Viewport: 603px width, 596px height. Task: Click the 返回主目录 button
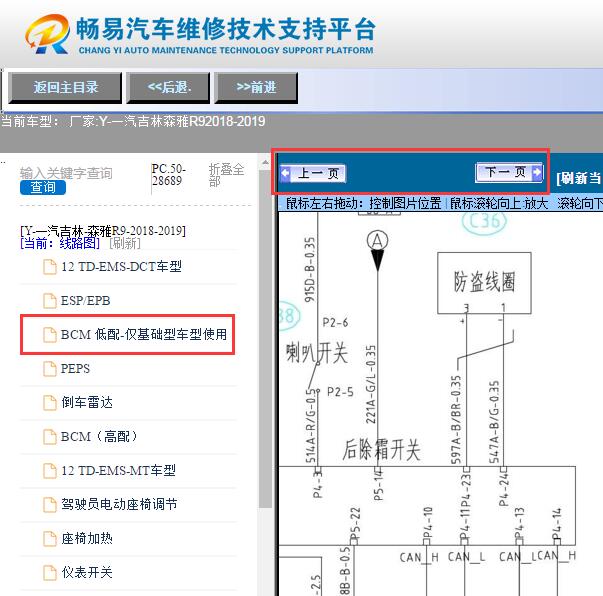(65, 88)
